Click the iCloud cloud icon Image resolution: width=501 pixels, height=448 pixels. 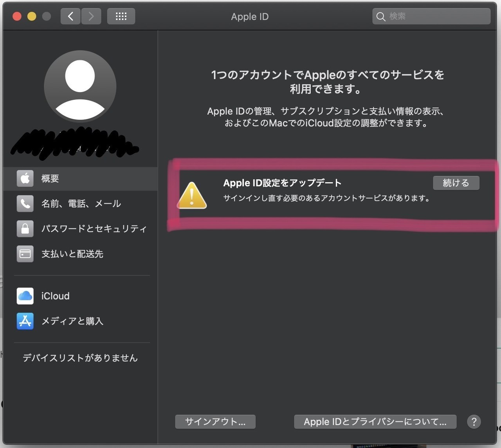click(x=25, y=296)
